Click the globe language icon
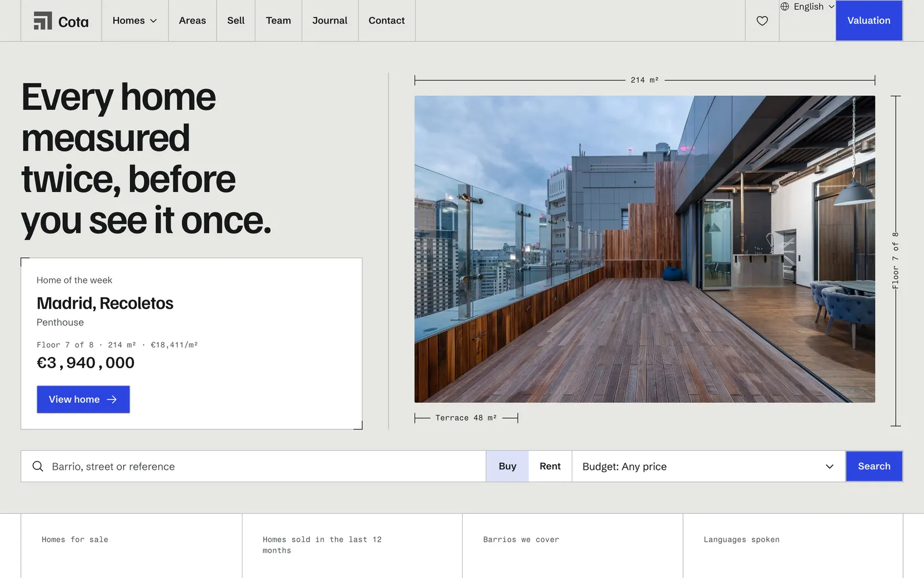The width and height of the screenshot is (924, 578). 785,6
